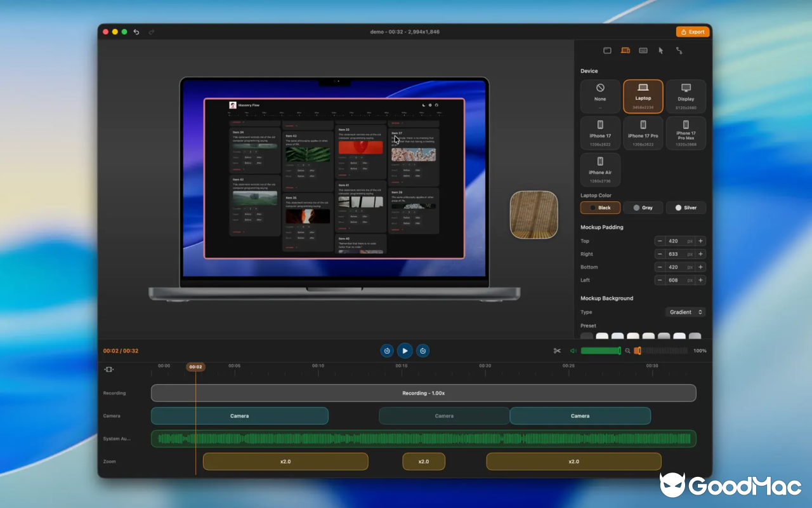This screenshot has height=508, width=812.
Task: Set laptop color to Gray
Action: pos(643,208)
